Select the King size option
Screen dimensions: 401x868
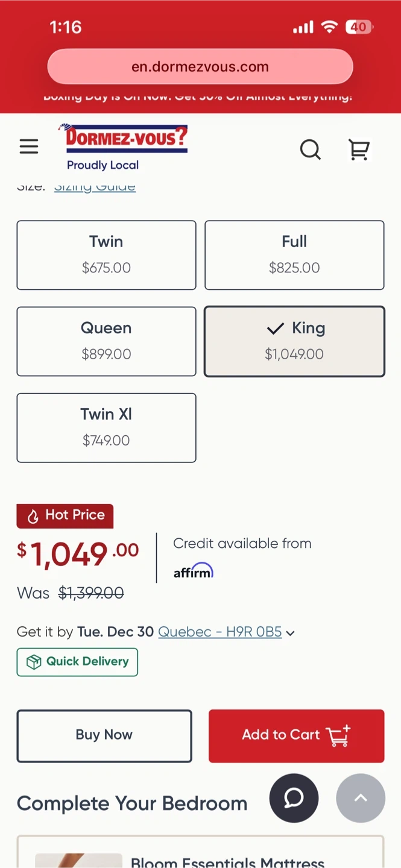(294, 341)
